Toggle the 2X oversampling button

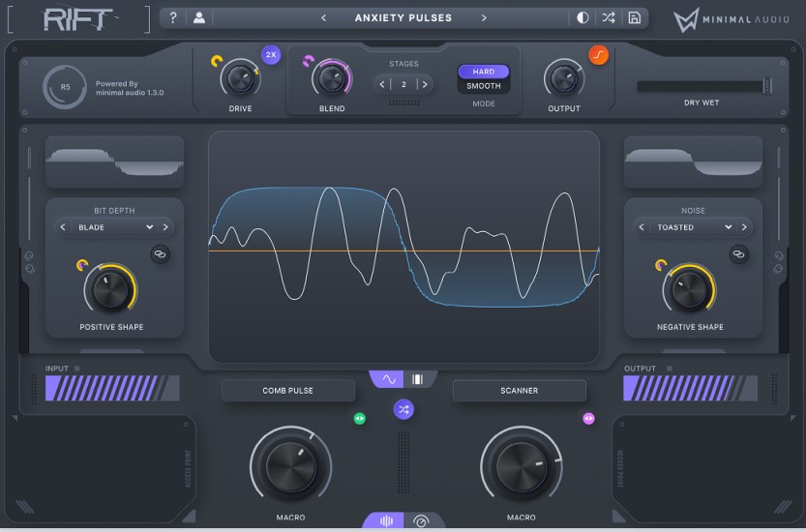click(x=271, y=54)
